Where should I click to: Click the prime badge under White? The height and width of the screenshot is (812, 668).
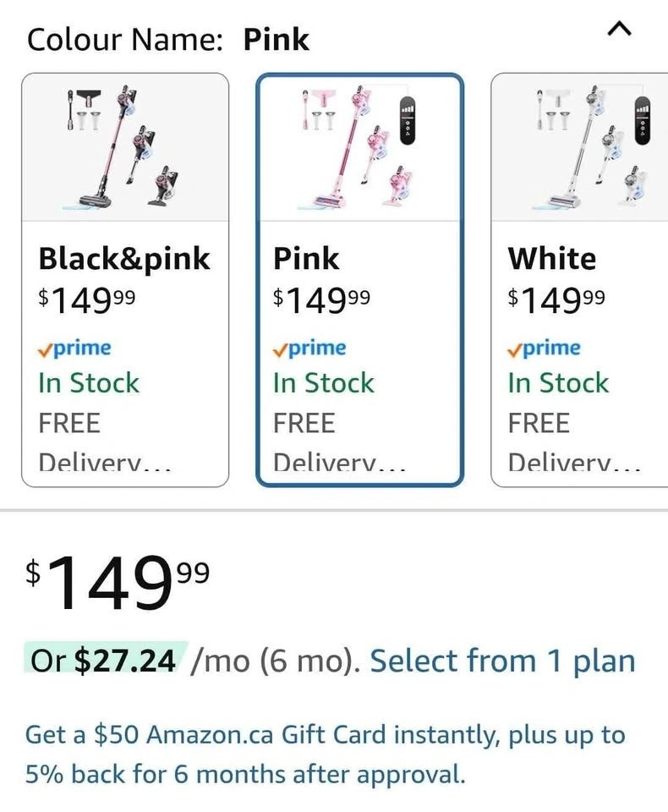[545, 348]
